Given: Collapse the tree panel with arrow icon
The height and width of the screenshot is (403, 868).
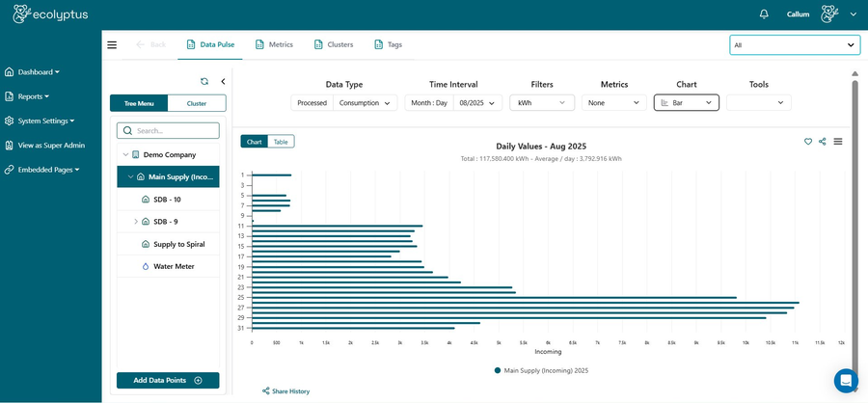Looking at the screenshot, I should coord(223,82).
